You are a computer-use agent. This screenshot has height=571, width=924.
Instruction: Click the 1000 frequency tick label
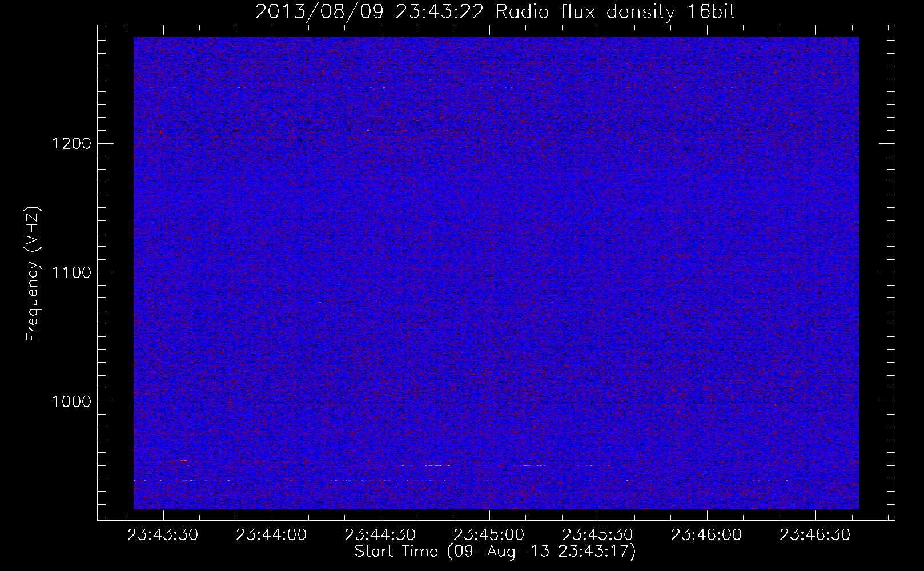pos(71,401)
